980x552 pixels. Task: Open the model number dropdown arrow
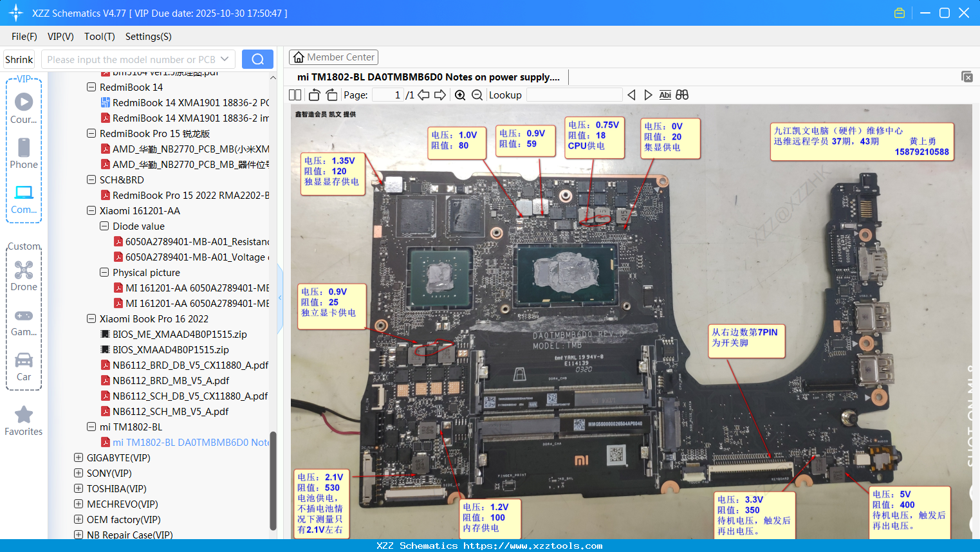point(225,59)
